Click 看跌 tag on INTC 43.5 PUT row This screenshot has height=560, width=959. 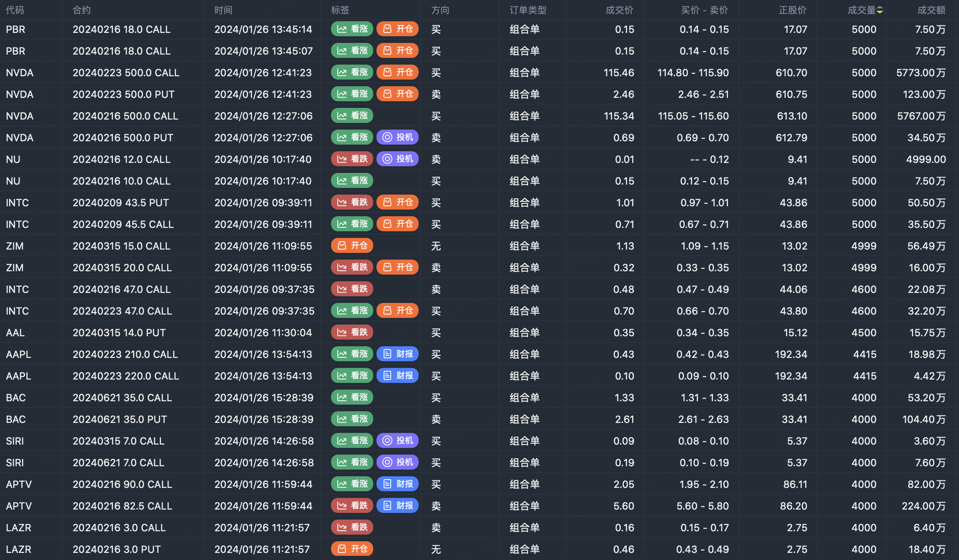click(352, 202)
